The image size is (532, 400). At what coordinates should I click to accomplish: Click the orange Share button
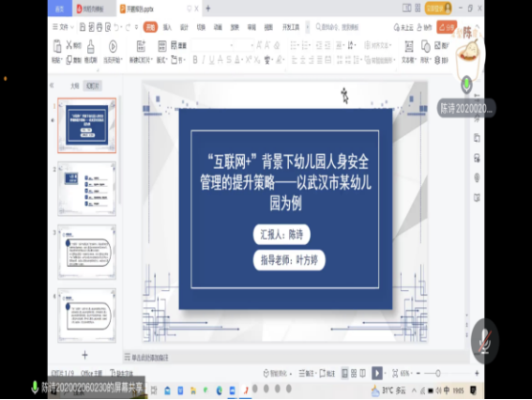click(x=447, y=27)
